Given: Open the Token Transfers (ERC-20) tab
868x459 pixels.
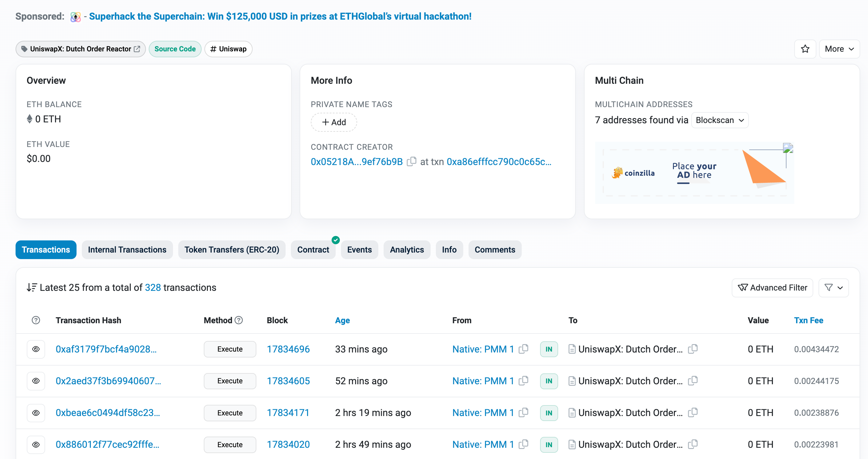Looking at the screenshot, I should pyautogui.click(x=231, y=249).
